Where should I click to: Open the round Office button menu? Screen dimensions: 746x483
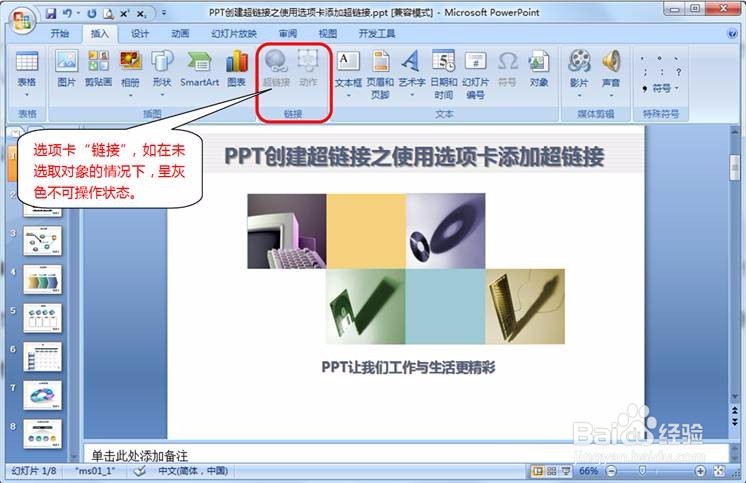point(22,21)
